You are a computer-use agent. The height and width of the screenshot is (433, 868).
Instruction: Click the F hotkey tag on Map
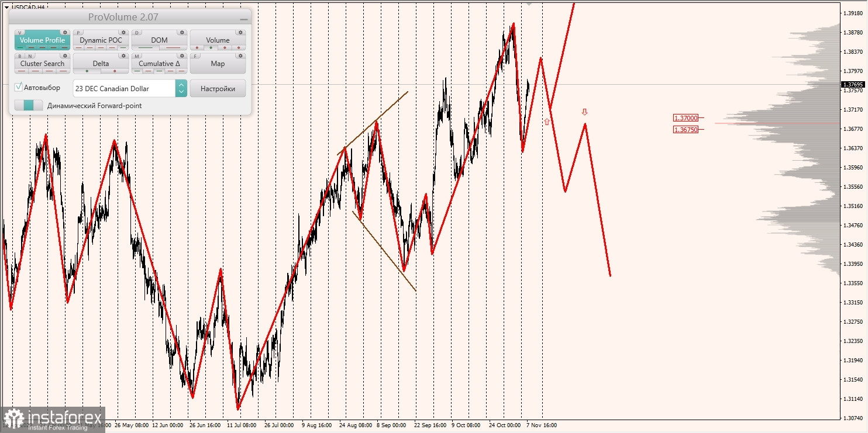pyautogui.click(x=195, y=56)
